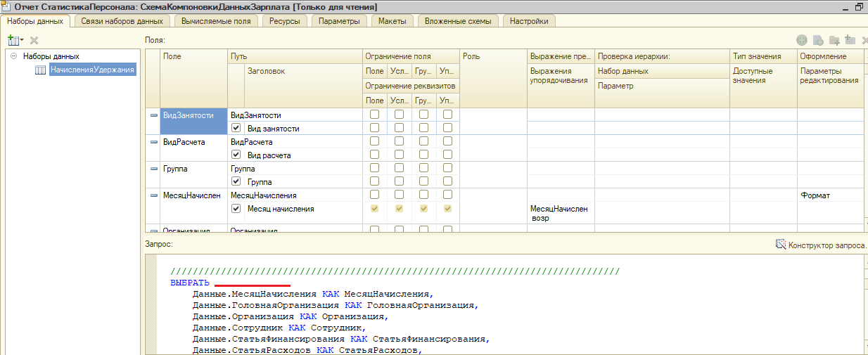The width and height of the screenshot is (868, 355).
Task: Go to the Настройки tab
Action: (529, 21)
